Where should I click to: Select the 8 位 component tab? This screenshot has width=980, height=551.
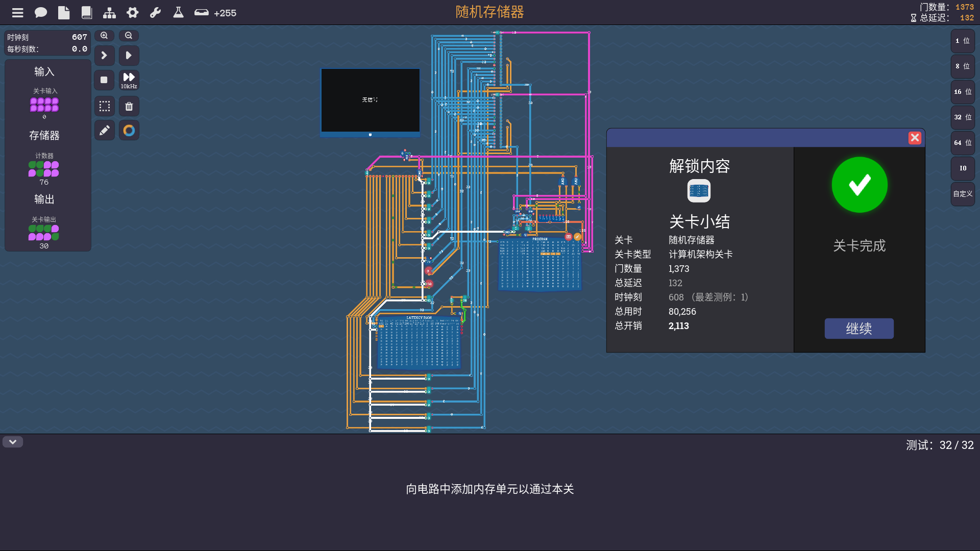963,66
